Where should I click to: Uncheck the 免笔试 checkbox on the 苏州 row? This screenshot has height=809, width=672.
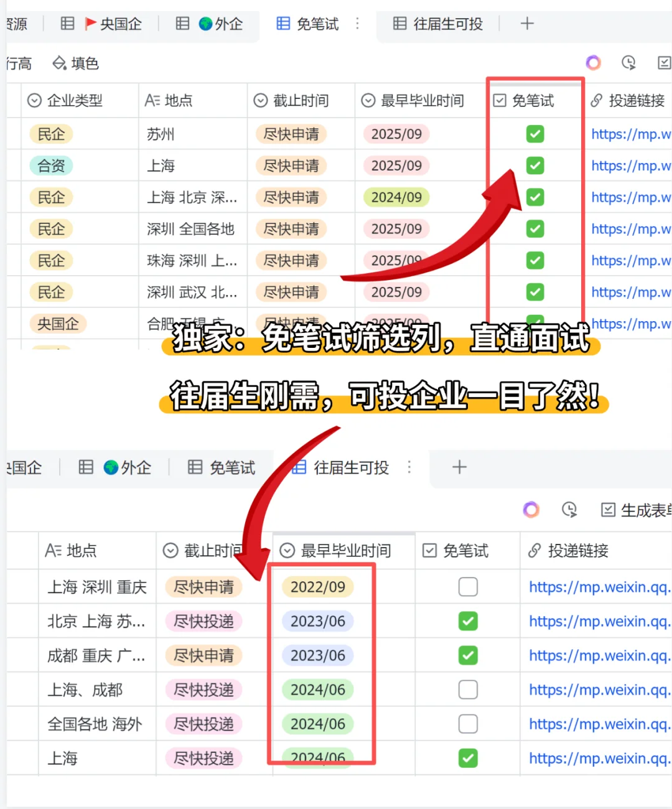click(535, 134)
